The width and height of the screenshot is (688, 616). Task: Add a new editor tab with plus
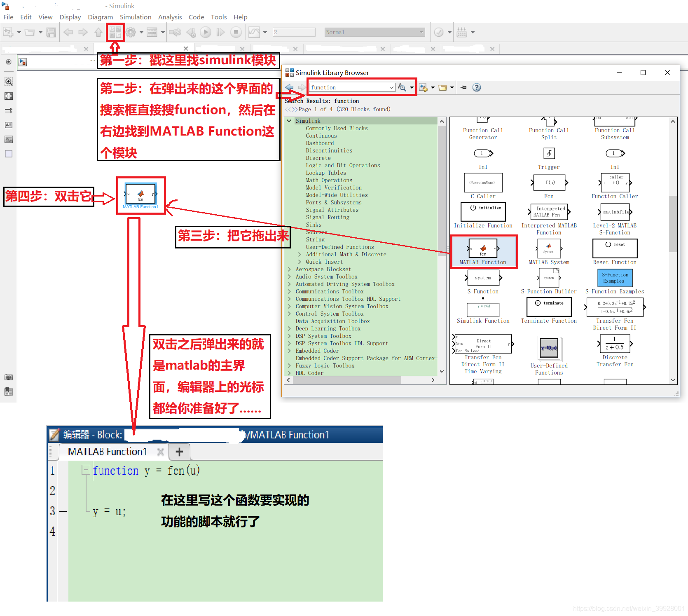click(x=179, y=452)
